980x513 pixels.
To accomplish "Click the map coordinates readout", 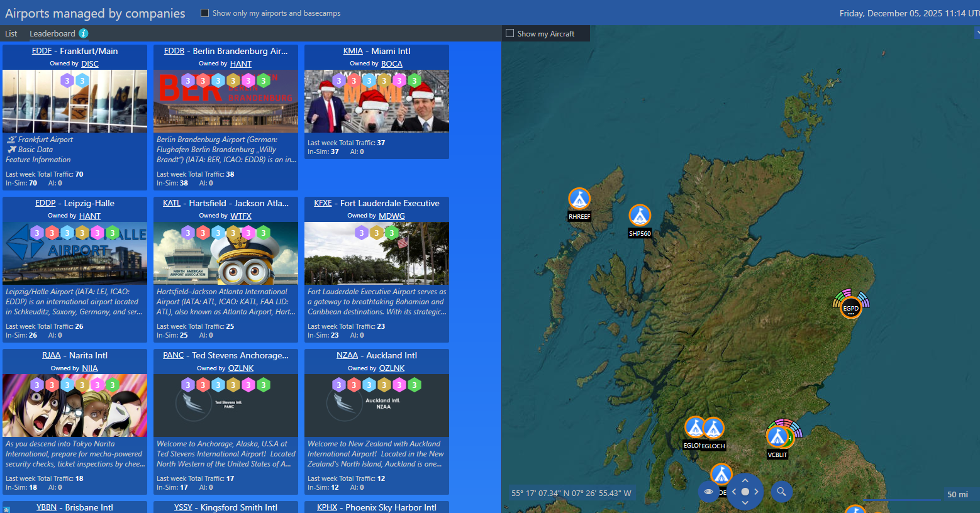I will coord(571,494).
